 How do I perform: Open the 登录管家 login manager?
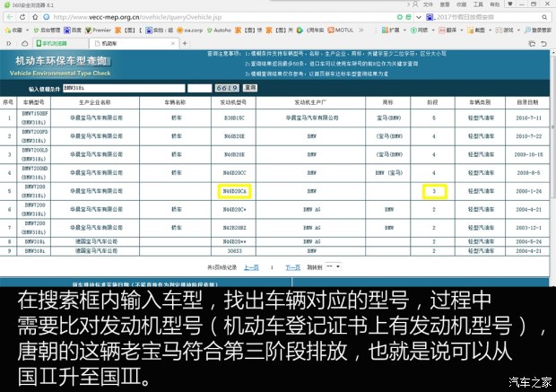pyautogui.click(x=538, y=30)
